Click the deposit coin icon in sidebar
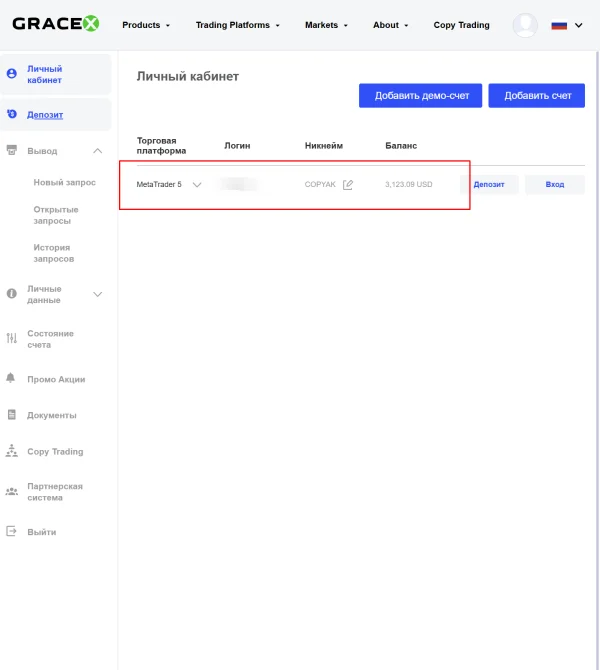This screenshot has width=600, height=670. point(12,114)
